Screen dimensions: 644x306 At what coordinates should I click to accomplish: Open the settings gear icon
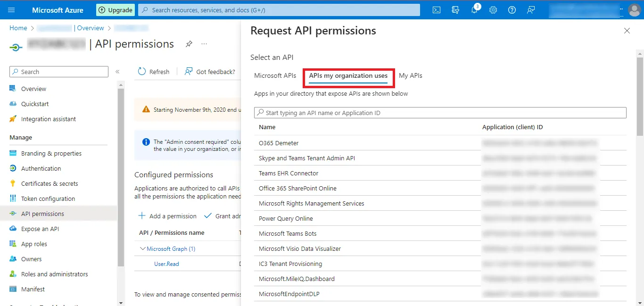click(x=493, y=10)
